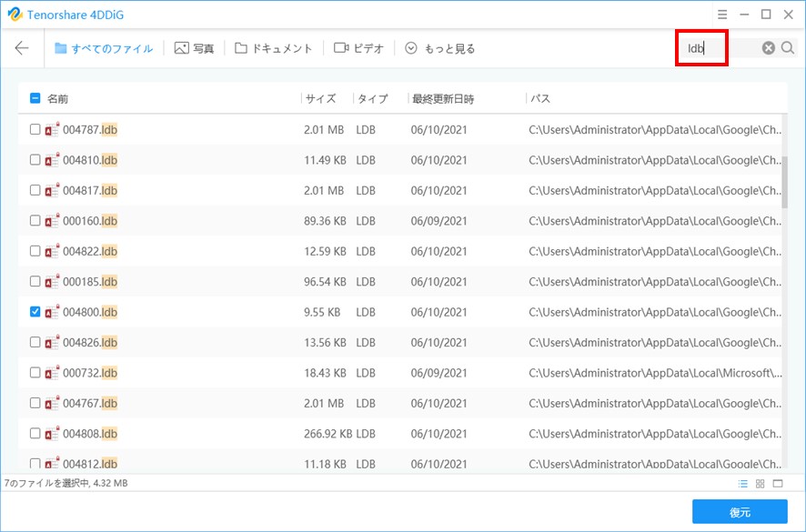The image size is (806, 532).
Task: Switch to grid thumbnail view icon
Action: click(761, 484)
